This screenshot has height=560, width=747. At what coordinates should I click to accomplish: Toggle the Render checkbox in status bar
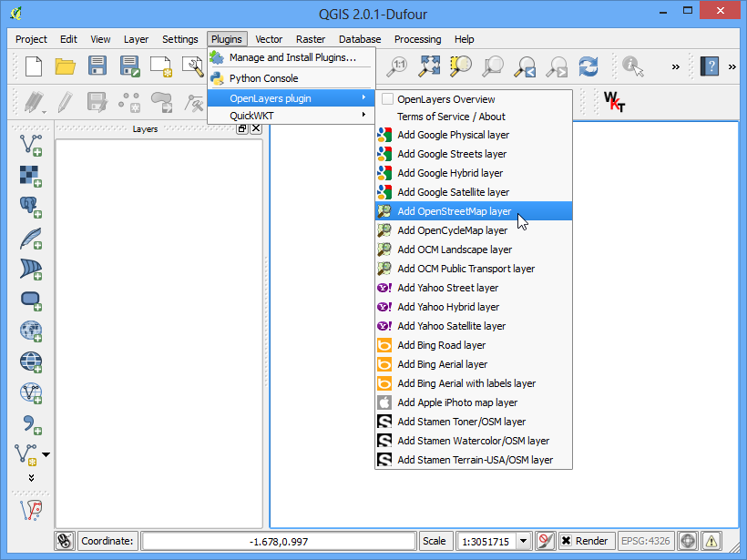(x=566, y=541)
